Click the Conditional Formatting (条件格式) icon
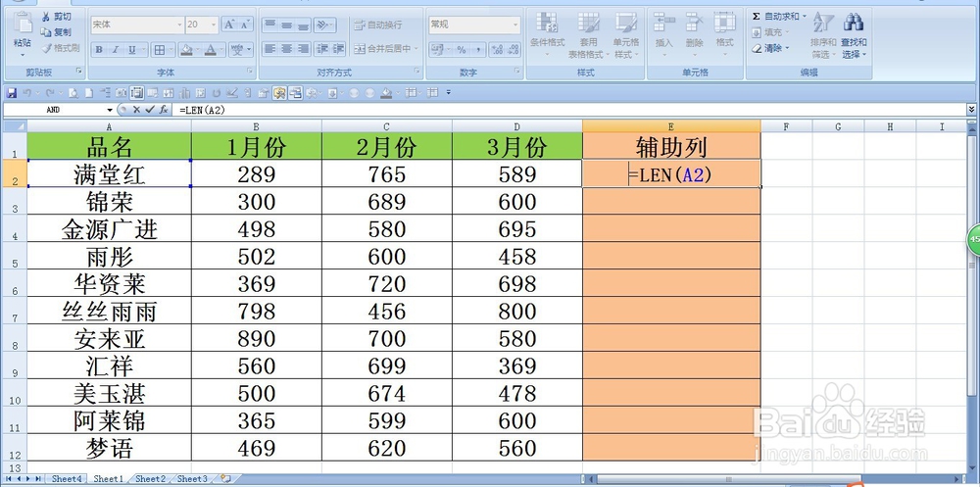Image resolution: width=980 pixels, height=487 pixels. 548,23
